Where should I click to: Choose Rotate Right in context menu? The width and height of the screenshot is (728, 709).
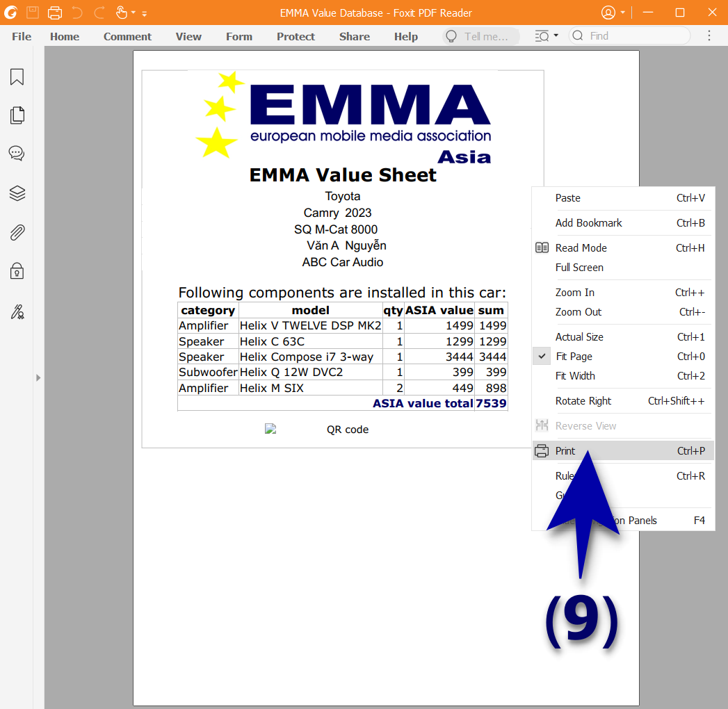(622, 401)
